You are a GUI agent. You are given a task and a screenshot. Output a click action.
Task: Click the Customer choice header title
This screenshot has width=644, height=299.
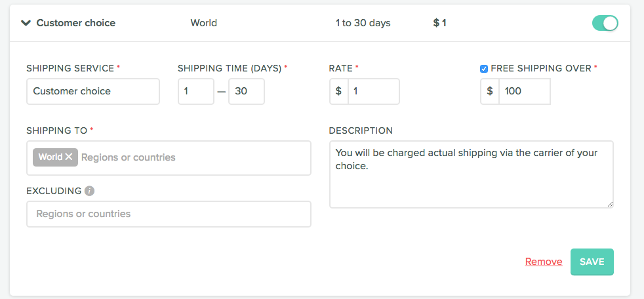point(75,23)
